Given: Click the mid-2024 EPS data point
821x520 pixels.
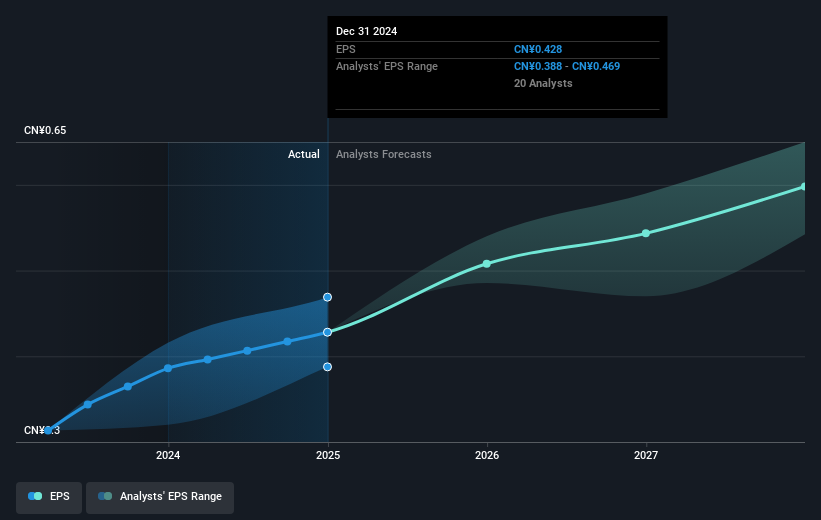Looking at the screenshot, I should [x=247, y=350].
